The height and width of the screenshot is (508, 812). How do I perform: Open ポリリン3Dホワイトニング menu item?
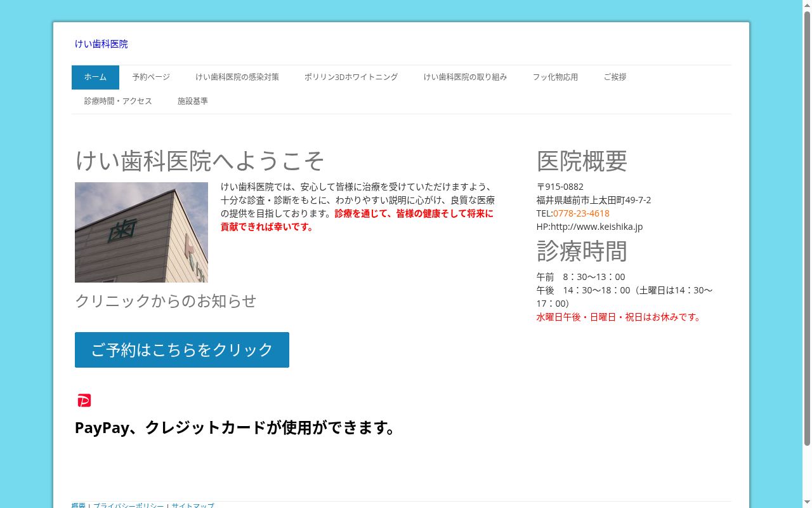point(351,77)
